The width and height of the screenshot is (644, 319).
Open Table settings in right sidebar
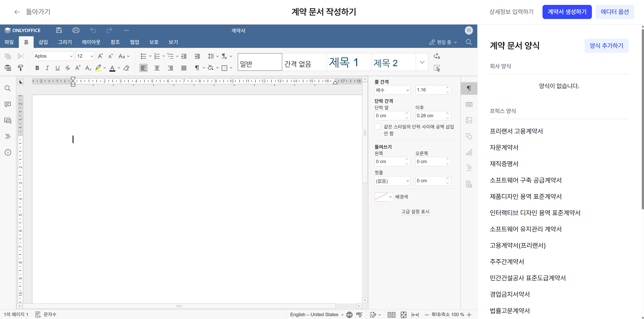[469, 104]
